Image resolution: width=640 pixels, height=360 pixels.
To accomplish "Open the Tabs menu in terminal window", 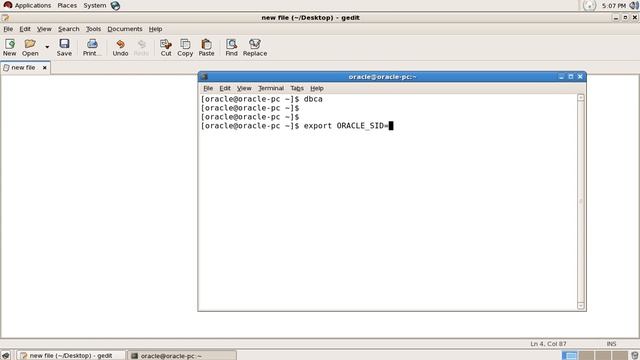I will pyautogui.click(x=297, y=88).
